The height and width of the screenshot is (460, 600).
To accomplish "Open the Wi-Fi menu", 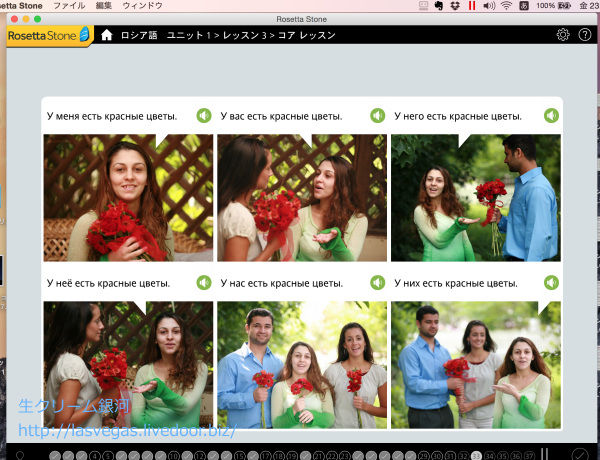I will click(506, 5).
